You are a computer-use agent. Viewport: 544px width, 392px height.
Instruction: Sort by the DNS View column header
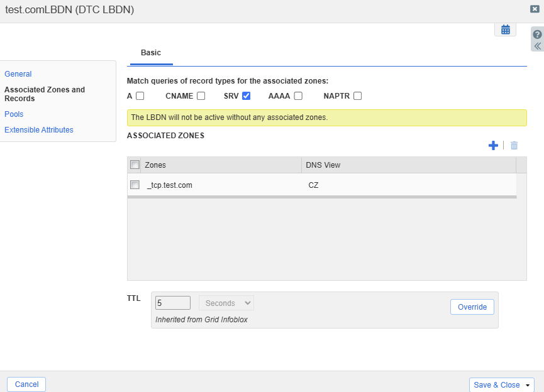[x=409, y=165]
